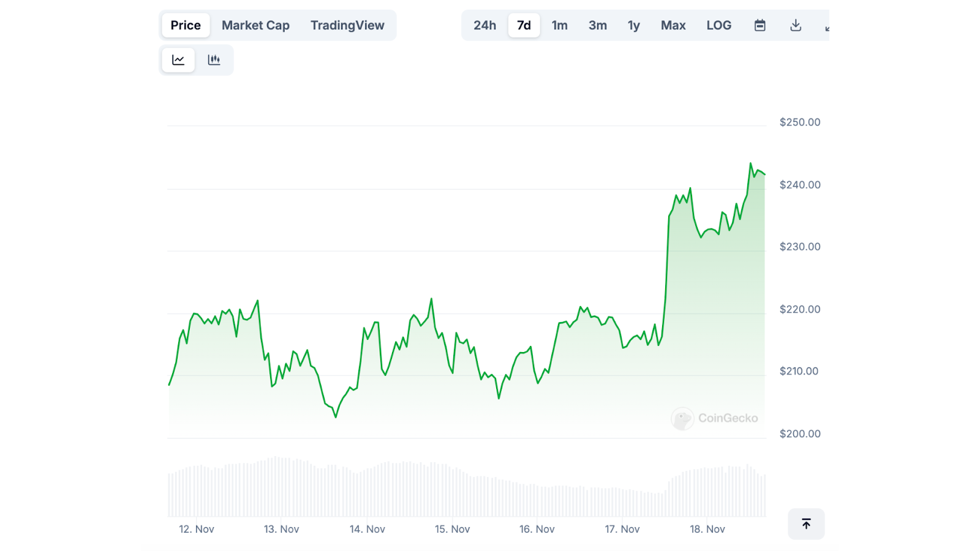Download chart data with the download icon
This screenshot has height=551, width=980.
tap(796, 25)
